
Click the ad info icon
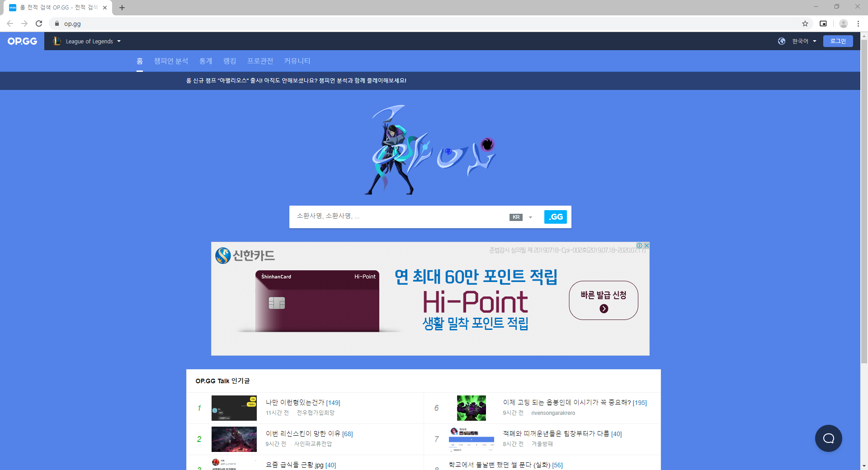[640, 245]
